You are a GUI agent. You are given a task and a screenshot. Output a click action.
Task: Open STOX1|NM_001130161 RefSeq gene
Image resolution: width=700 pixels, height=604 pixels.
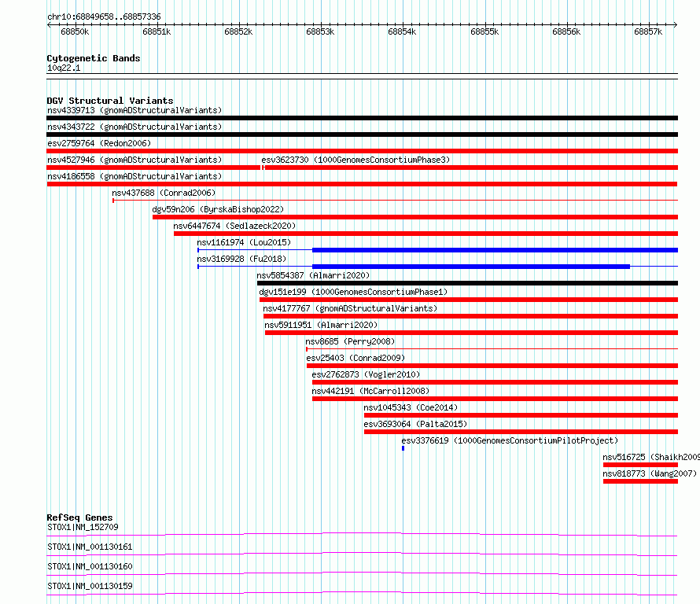[x=90, y=547]
